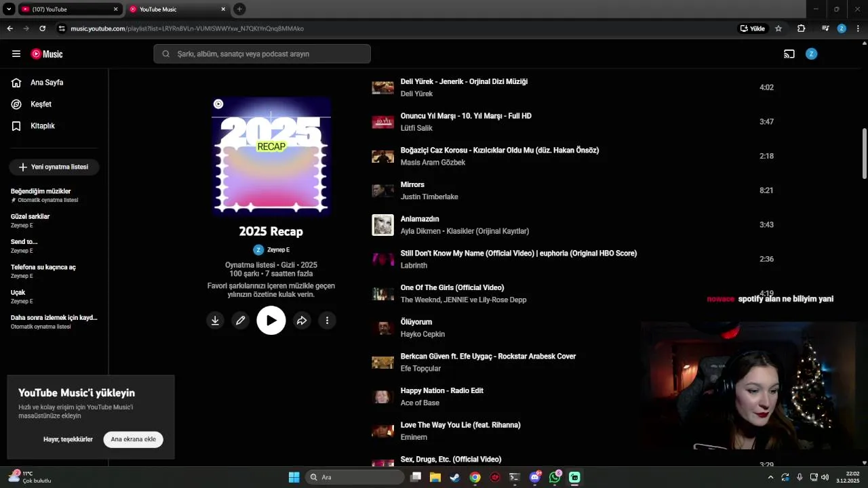Click One Of The Girls song title
Image resolution: width=868 pixels, height=488 pixels.
click(452, 287)
